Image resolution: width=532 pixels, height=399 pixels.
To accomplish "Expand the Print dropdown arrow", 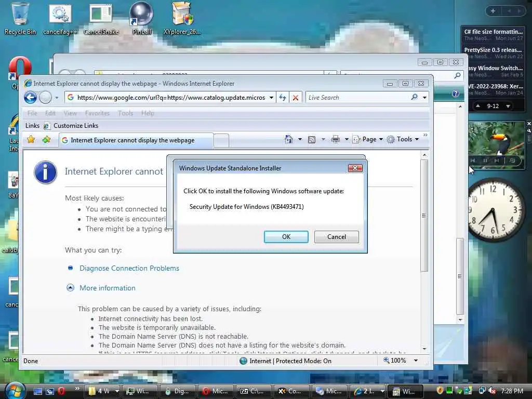I will pyautogui.click(x=347, y=139).
